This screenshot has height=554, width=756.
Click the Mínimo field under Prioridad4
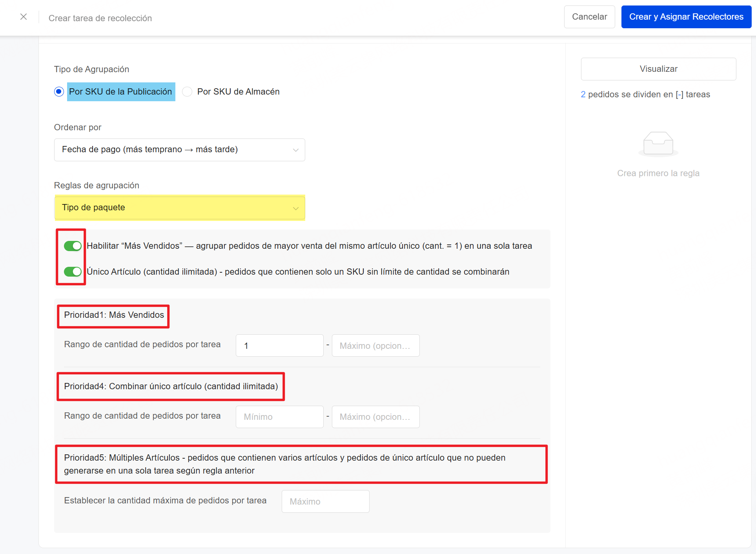click(279, 417)
